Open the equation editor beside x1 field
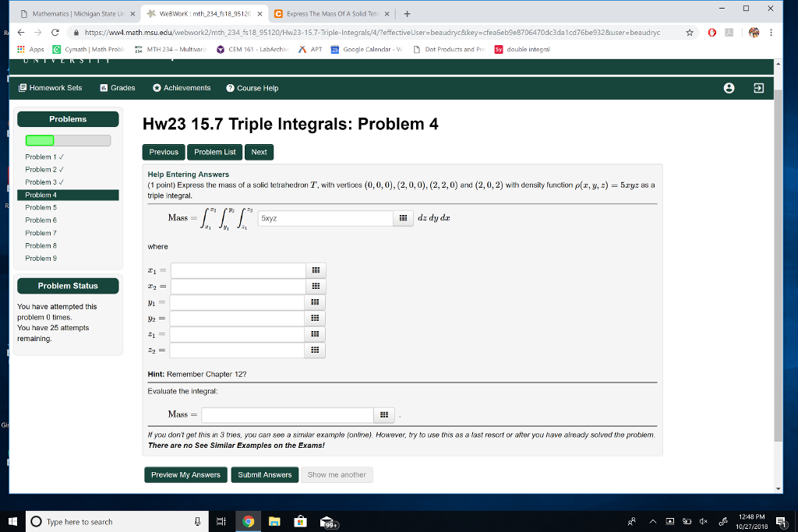 [315, 270]
